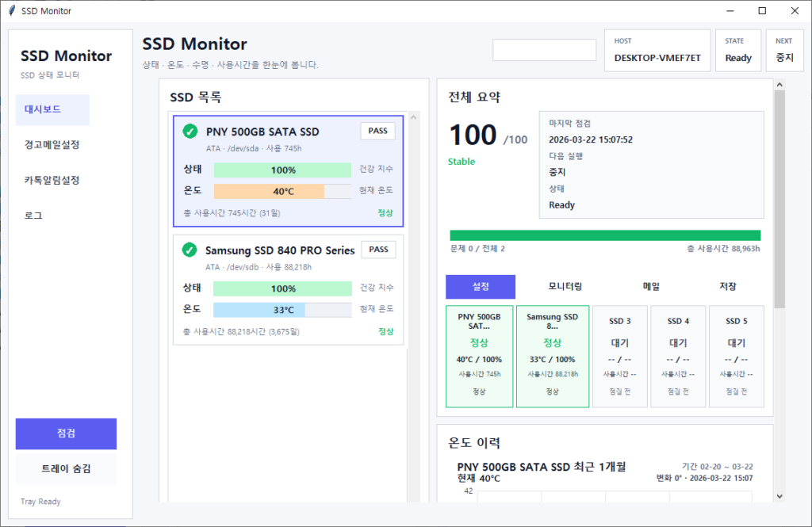
Task: Click PASS badge on Samsung 840 PRO card
Action: click(378, 250)
